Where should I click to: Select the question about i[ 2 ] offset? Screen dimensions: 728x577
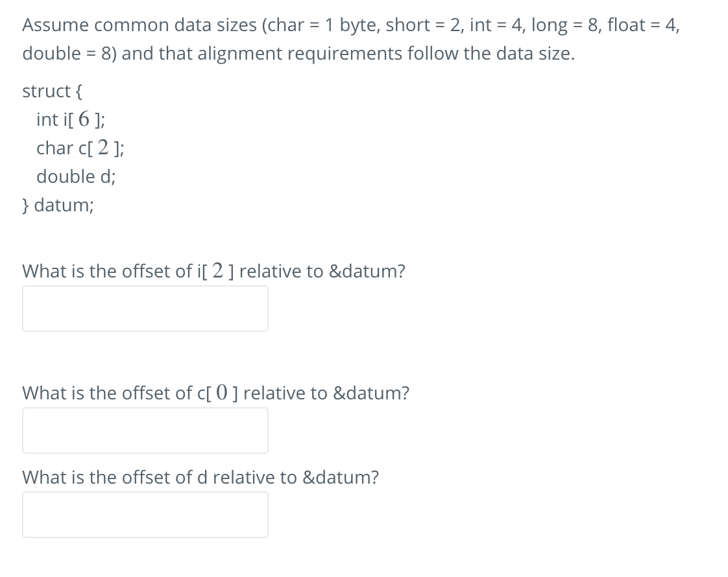tap(213, 271)
